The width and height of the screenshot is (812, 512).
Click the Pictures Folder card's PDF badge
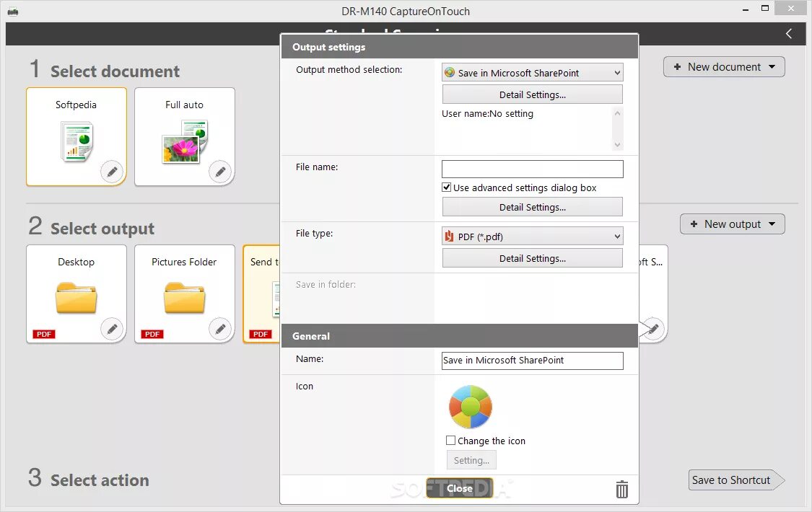(x=152, y=334)
